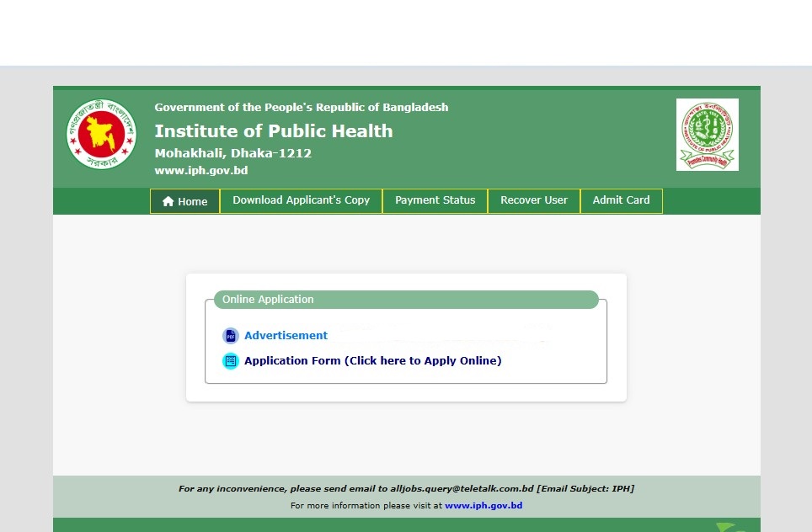The image size is (812, 532).
Task: Click the form icon beside Application Form
Action: pyautogui.click(x=231, y=361)
